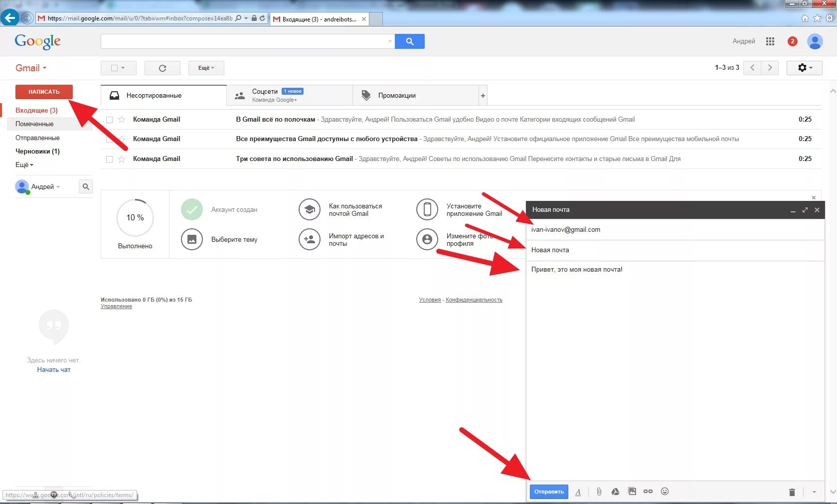This screenshot has width=837, height=504.
Task: Open Черновики (1) folder
Action: [x=37, y=151]
